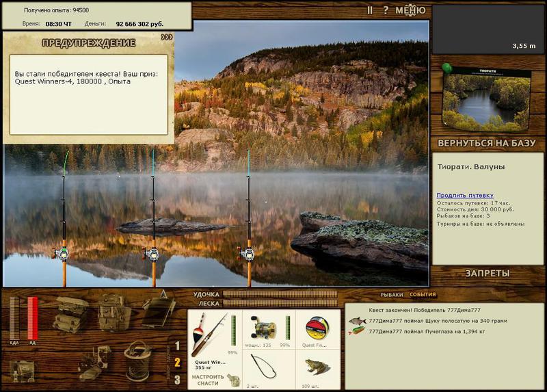The height and width of the screenshot is (392, 547).
Task: Click the hook count '2 шт.'
Action: click(252, 386)
